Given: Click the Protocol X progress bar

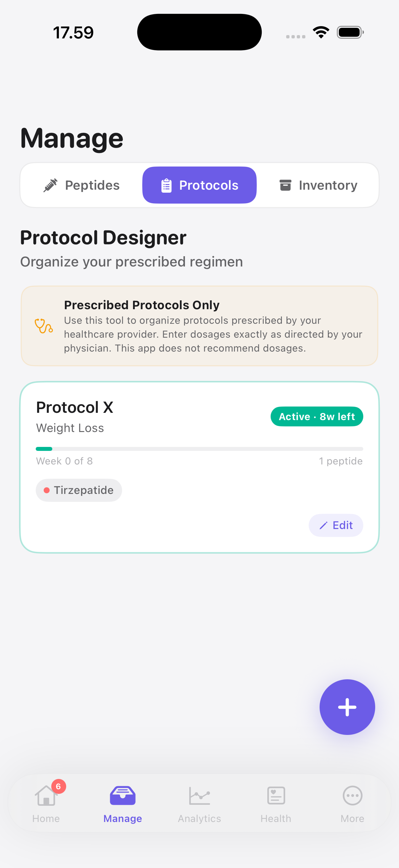Looking at the screenshot, I should [x=199, y=449].
